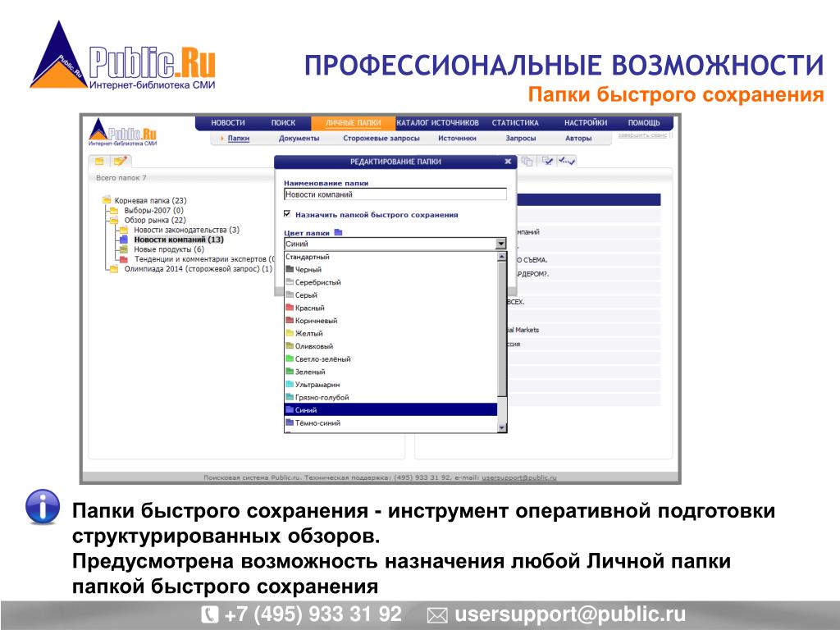Select Корневая папка (23) tree item
Viewport: 840px width, 630px height.
(151, 200)
